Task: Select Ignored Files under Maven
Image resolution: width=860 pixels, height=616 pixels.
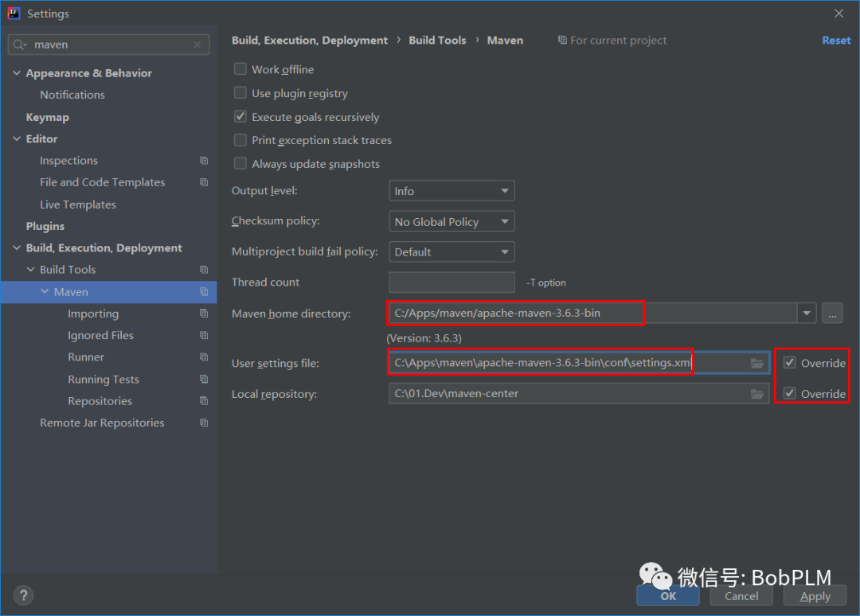Action: 100,335
